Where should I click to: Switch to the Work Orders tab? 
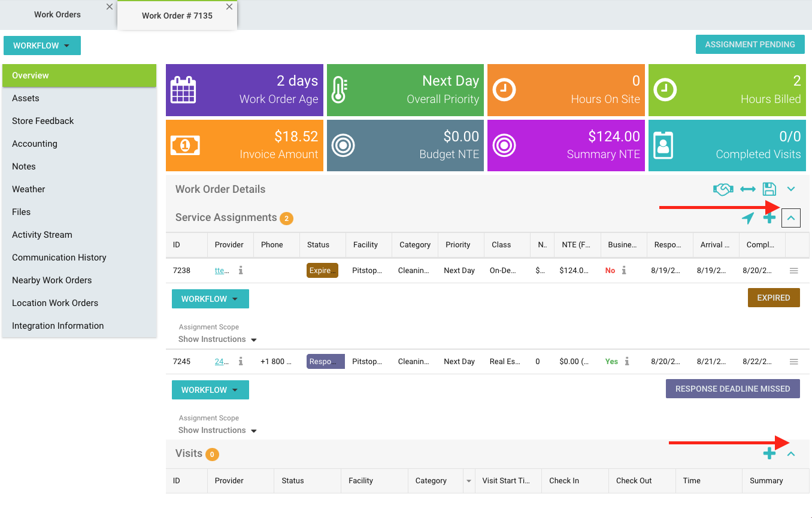tap(57, 14)
